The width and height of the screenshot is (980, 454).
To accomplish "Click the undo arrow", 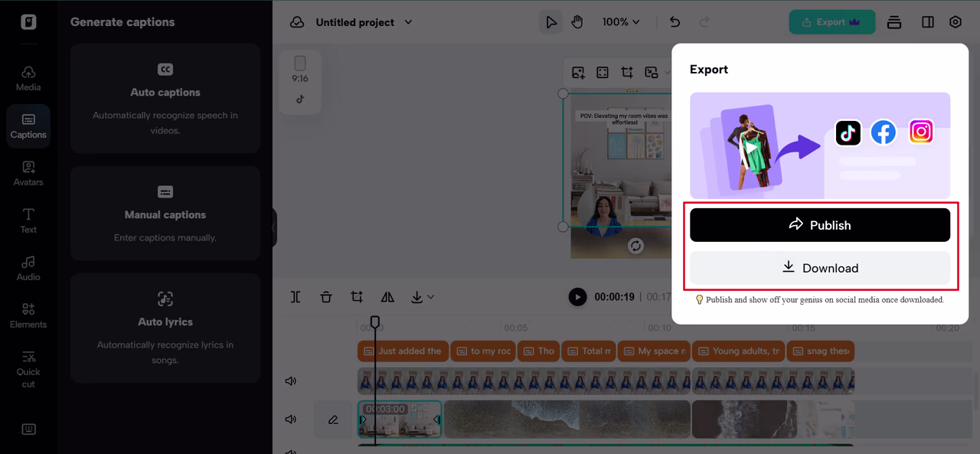I will tap(675, 22).
